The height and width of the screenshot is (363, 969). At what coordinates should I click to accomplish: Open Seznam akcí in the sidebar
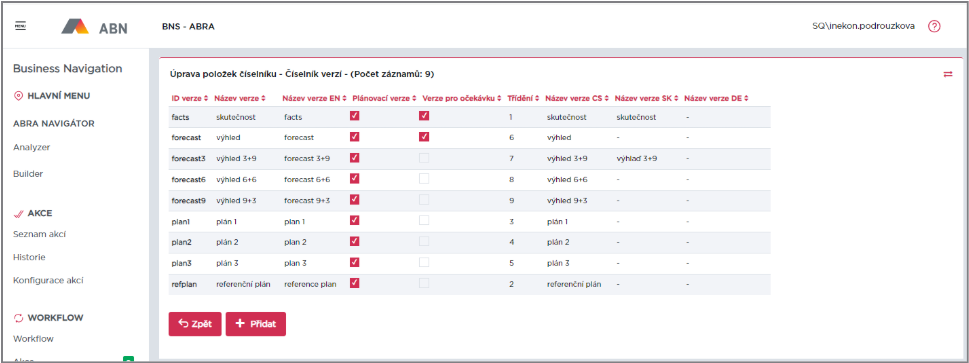[40, 234]
